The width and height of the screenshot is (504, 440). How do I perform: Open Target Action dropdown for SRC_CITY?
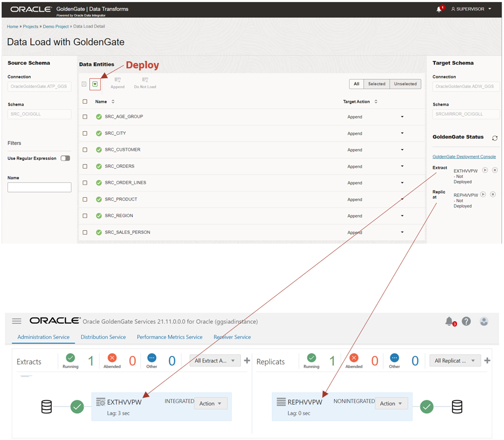[x=402, y=133]
